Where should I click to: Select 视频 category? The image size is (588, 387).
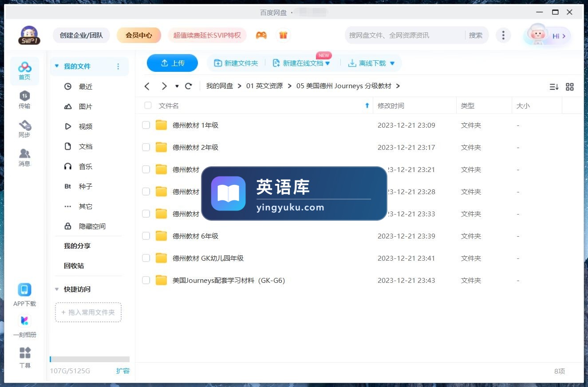click(x=86, y=126)
